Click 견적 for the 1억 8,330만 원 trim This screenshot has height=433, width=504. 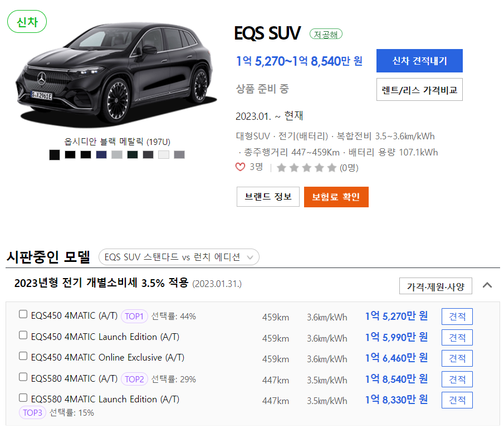click(457, 400)
